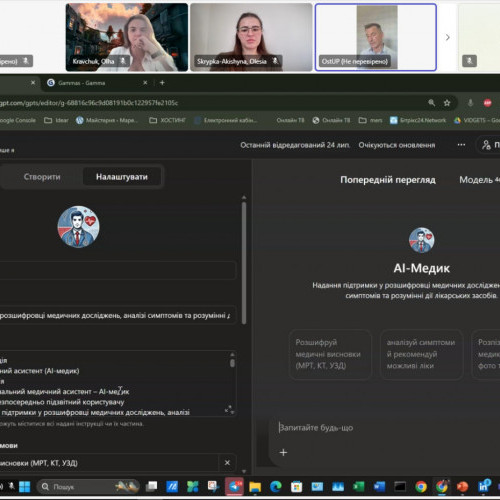The width and height of the screenshot is (500, 500).
Task: Click the Попередній перегляд heading
Action: click(388, 180)
